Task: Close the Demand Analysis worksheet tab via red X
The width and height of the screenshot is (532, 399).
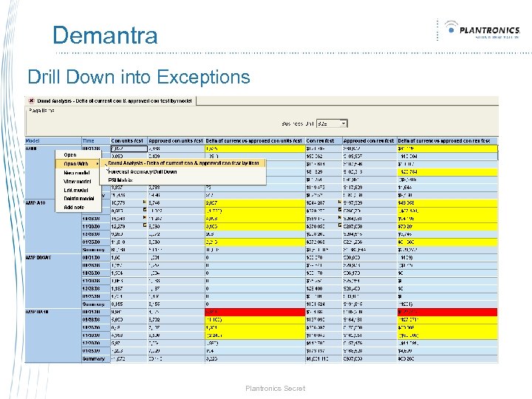Action: (x=31, y=100)
